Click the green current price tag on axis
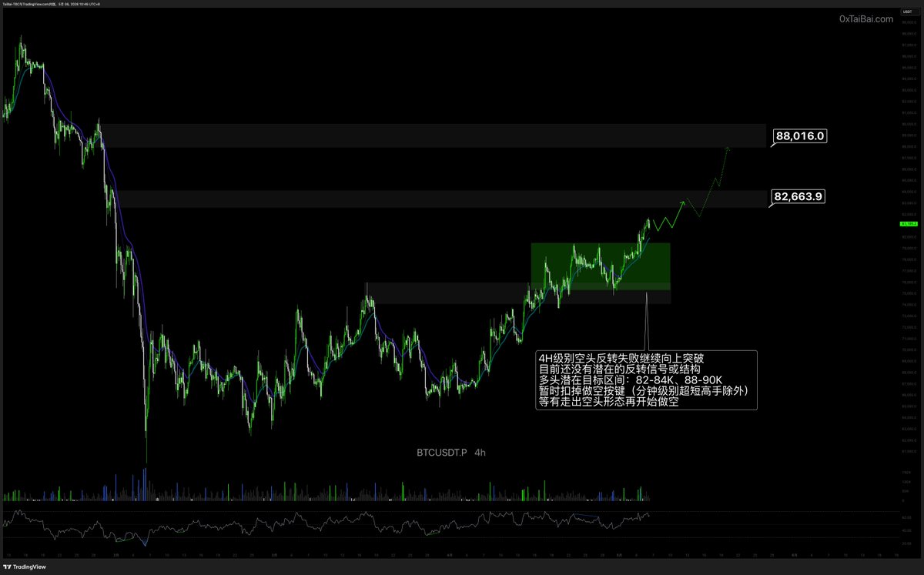The width and height of the screenshot is (924, 575). pos(907,224)
